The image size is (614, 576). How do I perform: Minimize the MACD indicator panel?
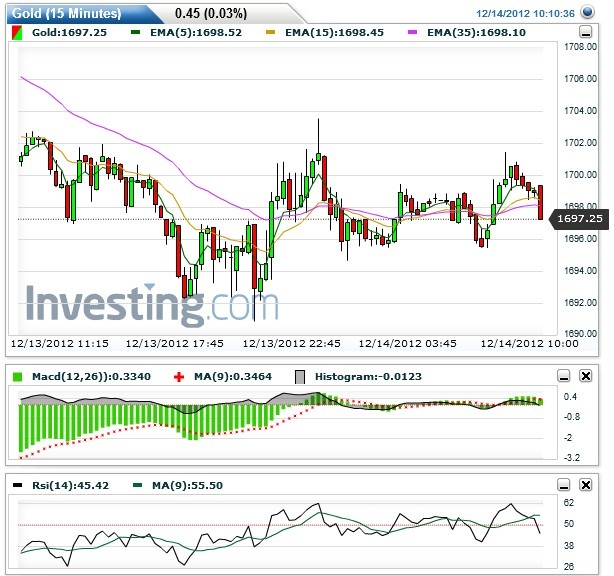[564, 376]
